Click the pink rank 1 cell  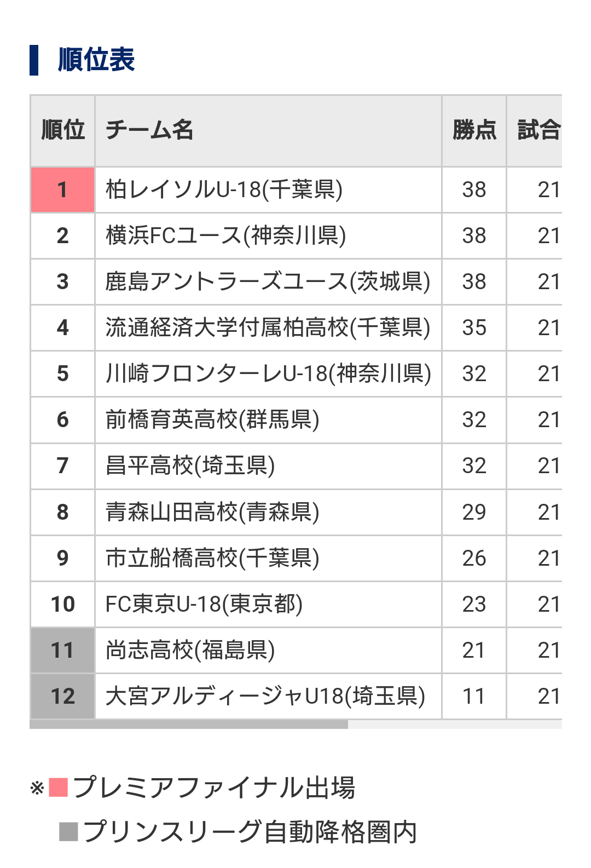point(63,189)
